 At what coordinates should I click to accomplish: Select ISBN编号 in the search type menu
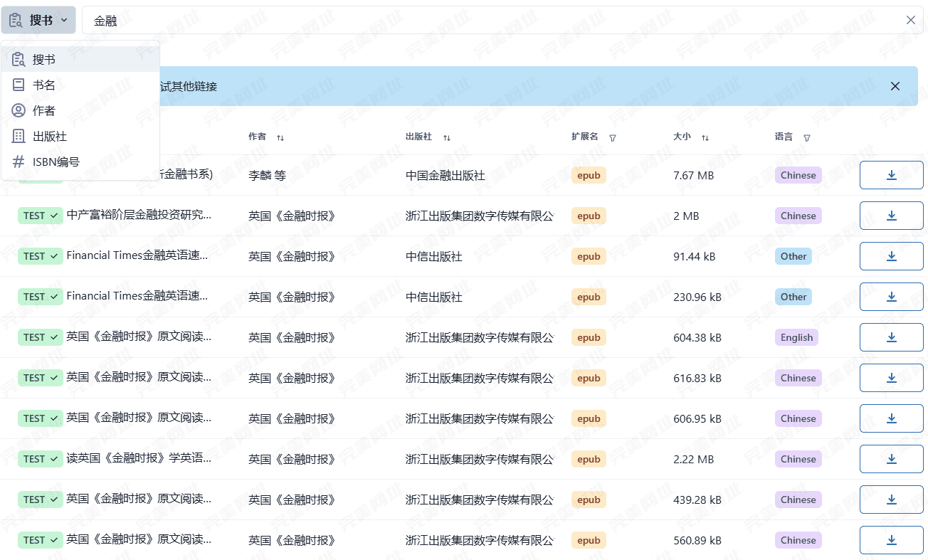(80, 162)
